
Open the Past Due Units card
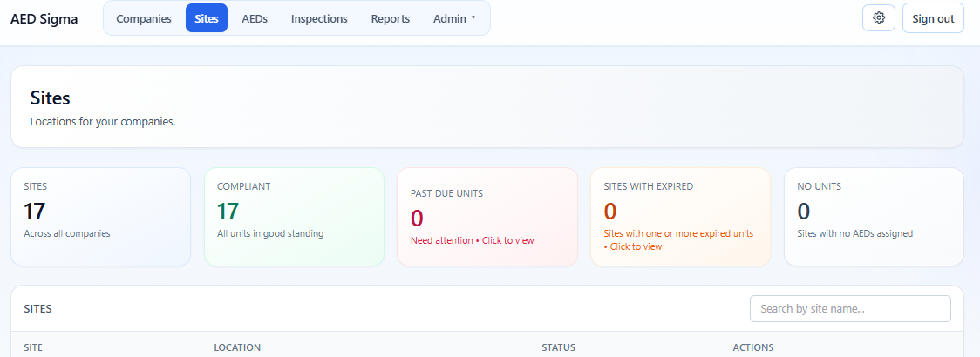pyautogui.click(x=487, y=217)
